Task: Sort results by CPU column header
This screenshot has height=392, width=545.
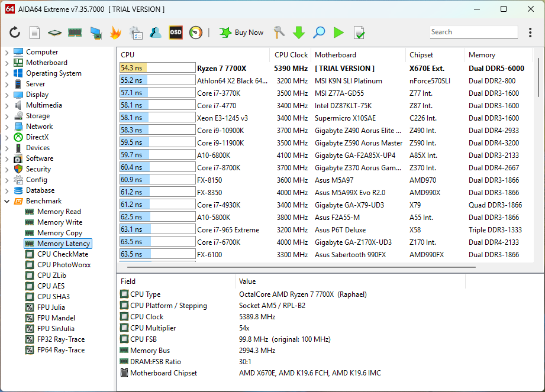Action: 194,55
